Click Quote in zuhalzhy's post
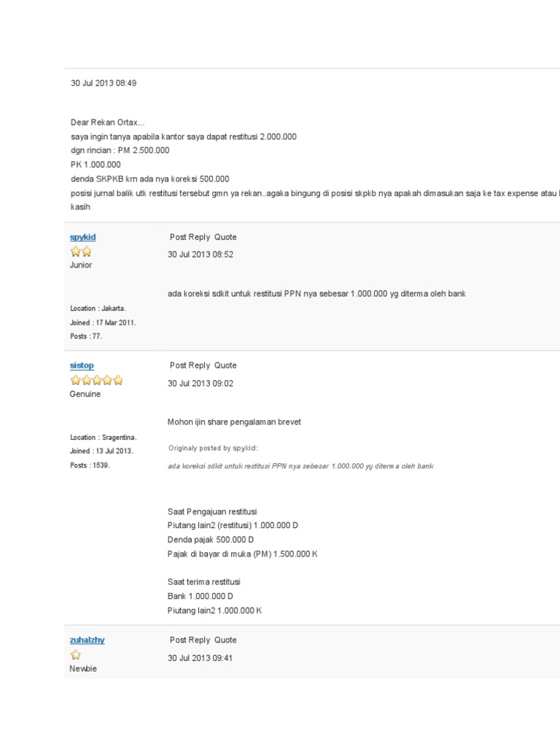560x747 pixels. [225, 640]
